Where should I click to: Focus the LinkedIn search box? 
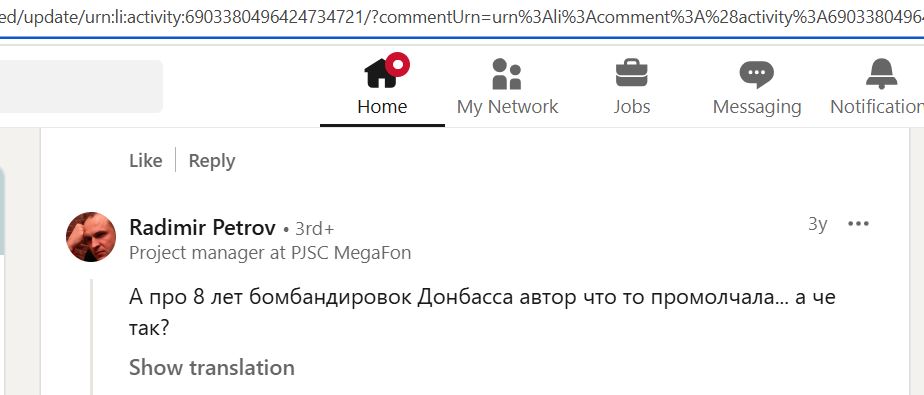click(81, 86)
